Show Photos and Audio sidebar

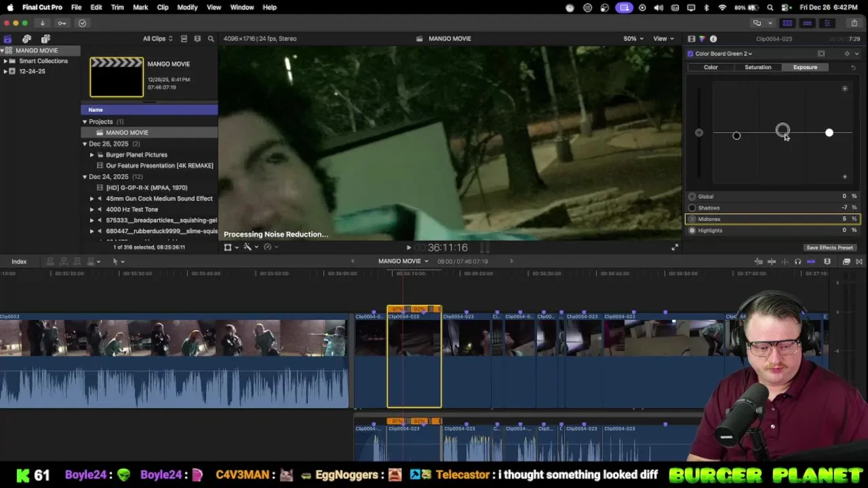coord(26,39)
